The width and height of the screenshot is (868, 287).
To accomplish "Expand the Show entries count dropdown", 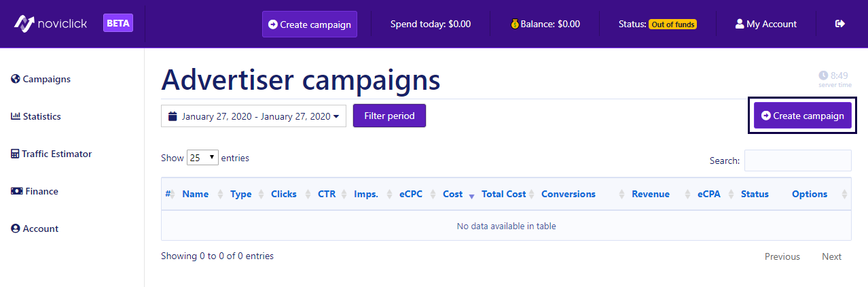I will click(x=202, y=158).
